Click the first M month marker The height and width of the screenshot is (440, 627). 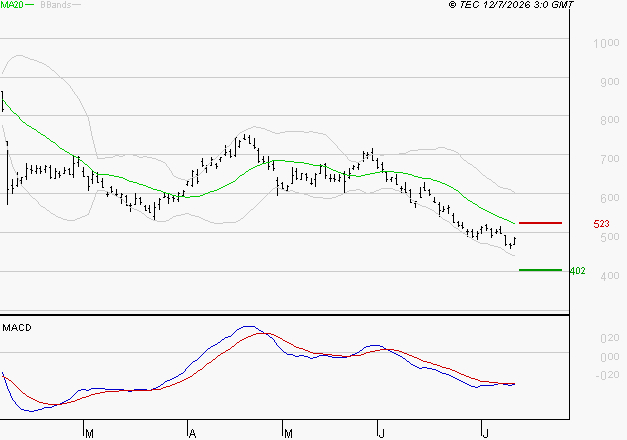(x=90, y=434)
